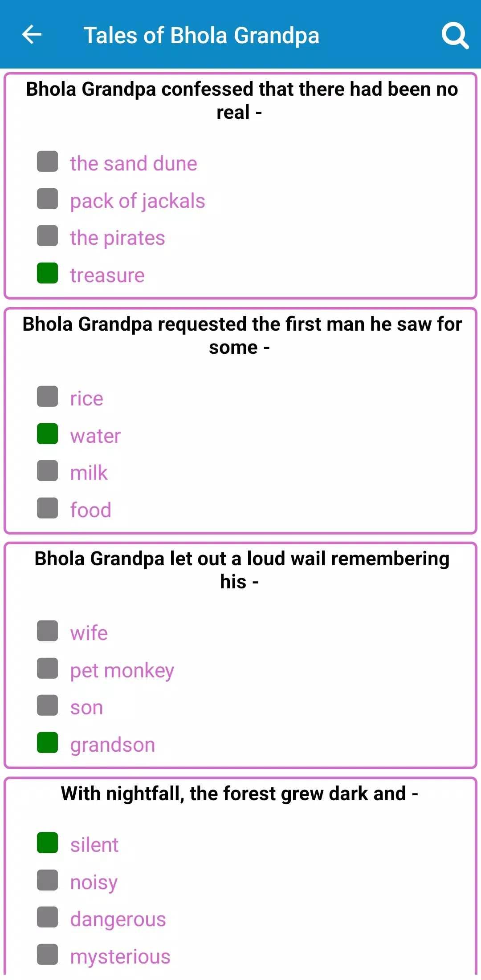Toggle the green checkbox for 'water'
481x980 pixels.
pos(48,434)
